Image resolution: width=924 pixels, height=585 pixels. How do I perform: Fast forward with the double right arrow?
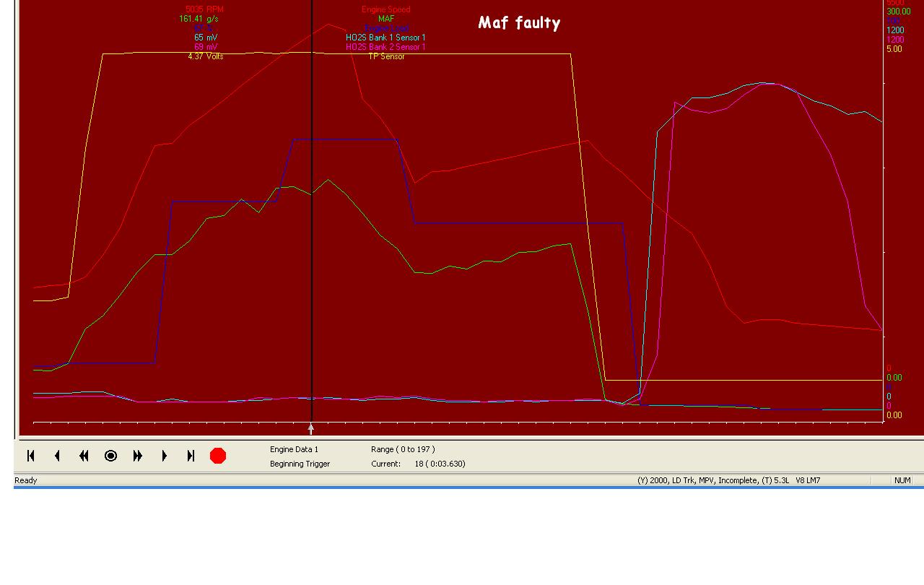137,456
